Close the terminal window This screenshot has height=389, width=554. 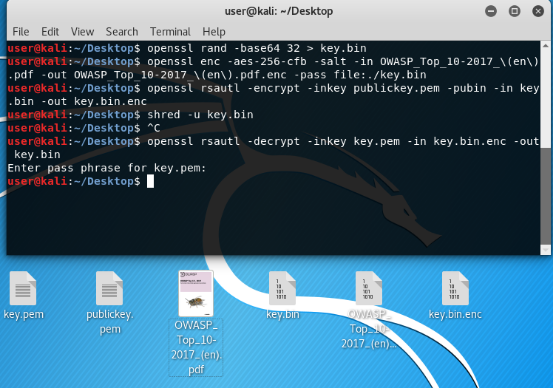[x=538, y=11]
